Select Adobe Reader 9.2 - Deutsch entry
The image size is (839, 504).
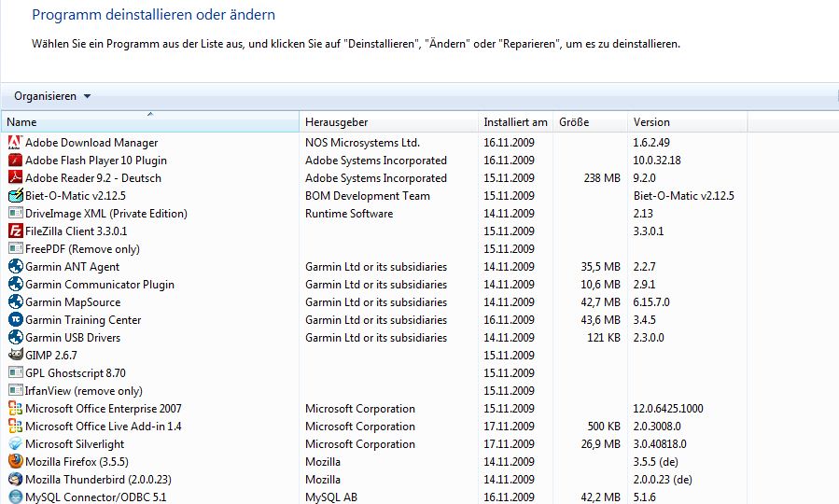(x=93, y=178)
